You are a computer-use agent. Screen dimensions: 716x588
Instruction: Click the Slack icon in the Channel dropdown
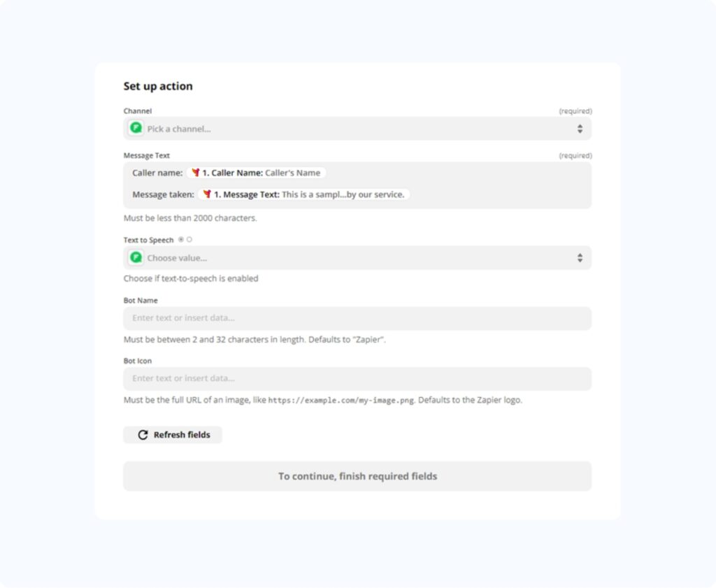click(x=136, y=128)
